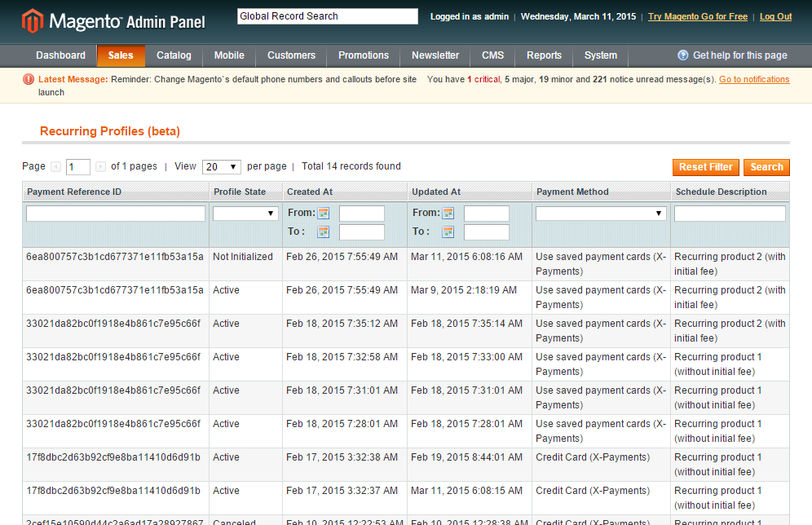This screenshot has height=525, width=812.
Task: Go to next page arrow
Action: [x=101, y=167]
